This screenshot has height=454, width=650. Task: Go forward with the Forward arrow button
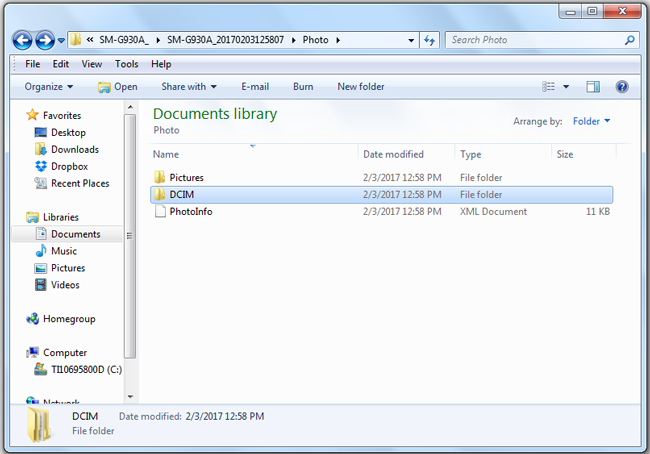click(45, 40)
